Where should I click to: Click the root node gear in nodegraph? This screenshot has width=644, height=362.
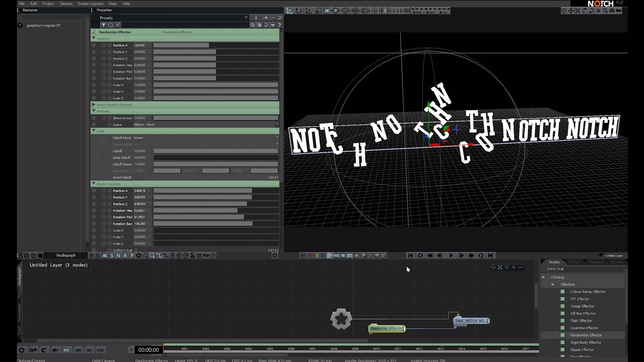[341, 319]
